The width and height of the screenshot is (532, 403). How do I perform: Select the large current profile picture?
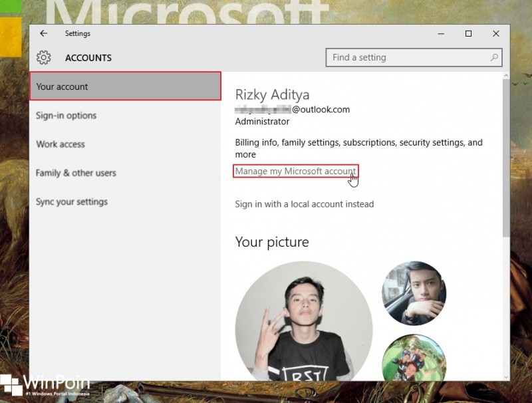304,321
